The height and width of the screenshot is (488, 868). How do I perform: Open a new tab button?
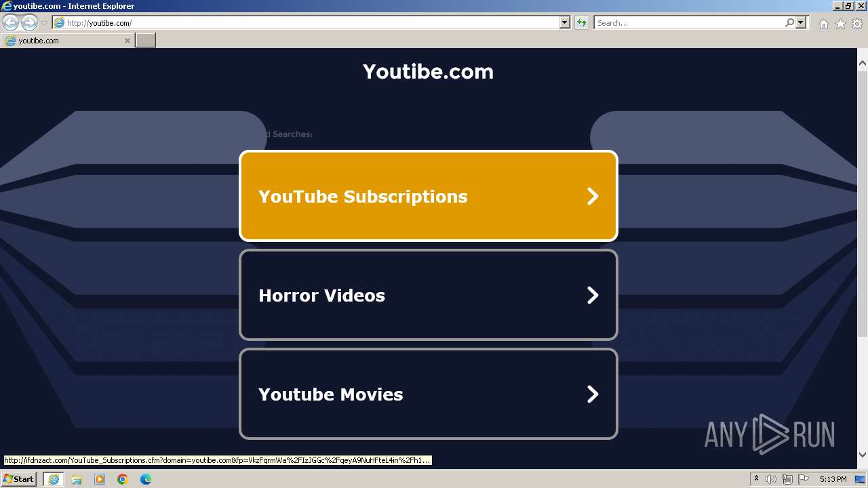point(146,41)
